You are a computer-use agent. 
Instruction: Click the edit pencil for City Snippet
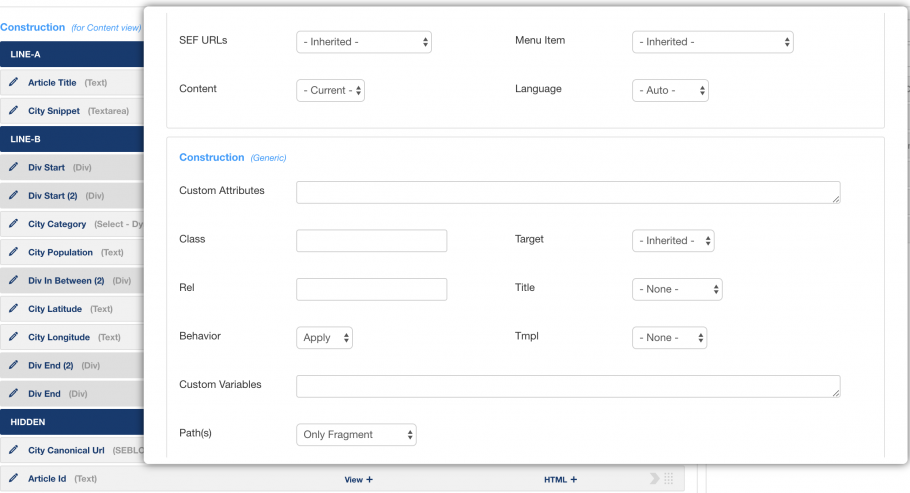click(13, 110)
